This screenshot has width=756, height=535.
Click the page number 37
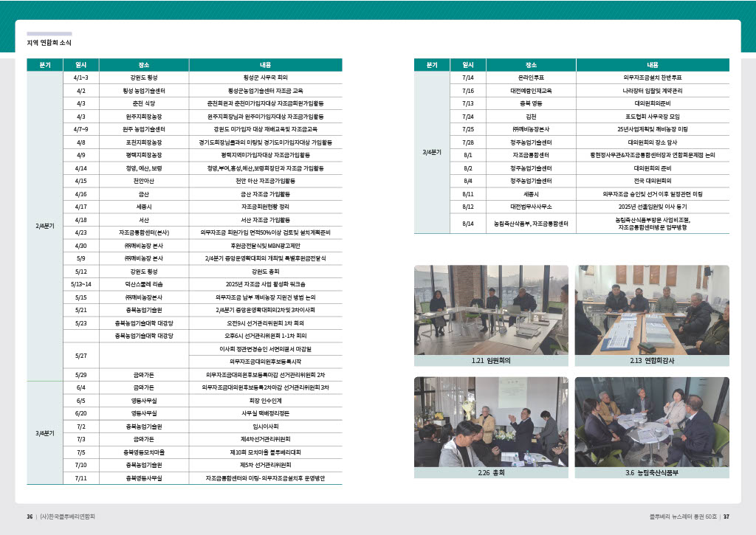tap(726, 517)
